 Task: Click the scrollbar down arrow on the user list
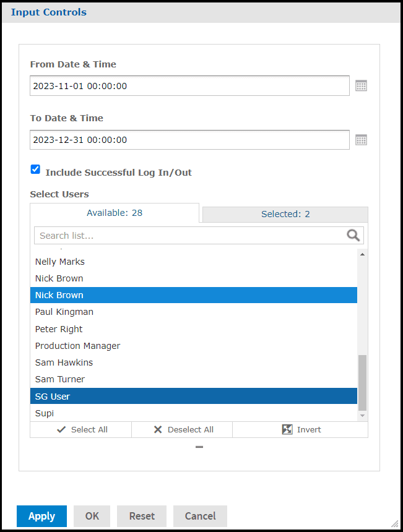tap(362, 415)
